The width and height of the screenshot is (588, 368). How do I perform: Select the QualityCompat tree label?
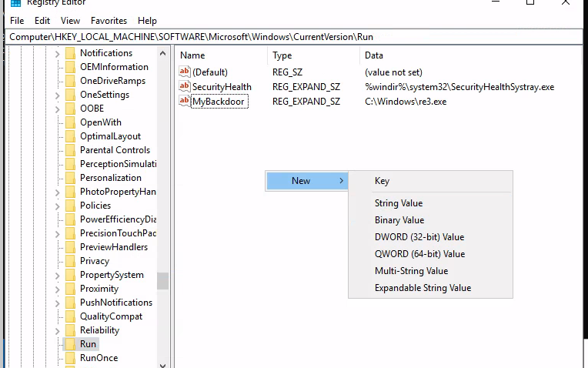click(x=111, y=316)
